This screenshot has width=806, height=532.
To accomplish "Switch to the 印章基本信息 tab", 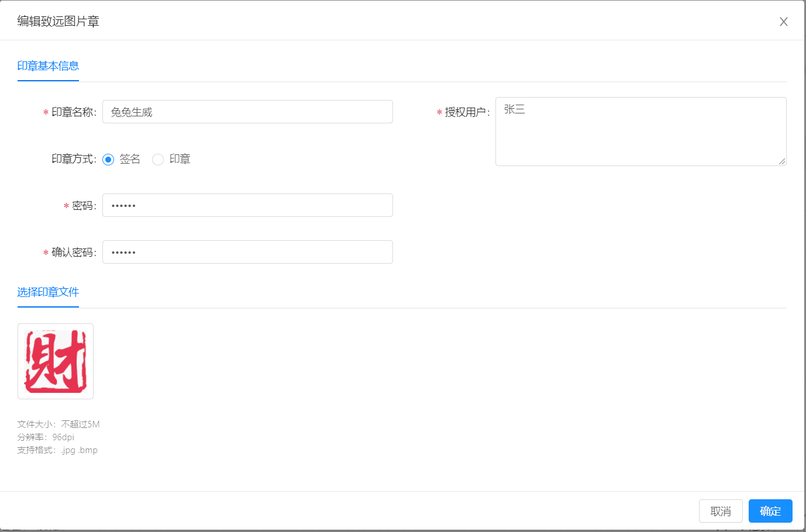I will pyautogui.click(x=48, y=66).
